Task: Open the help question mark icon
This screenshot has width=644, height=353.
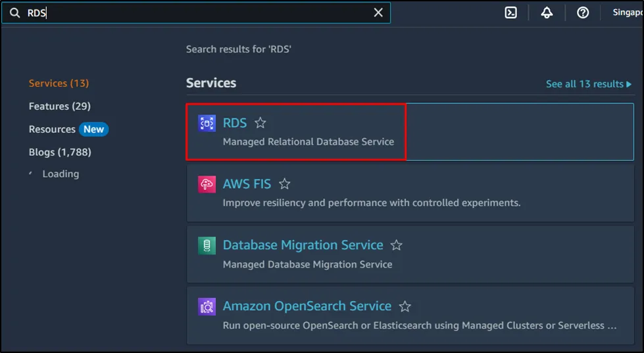Action: point(583,12)
